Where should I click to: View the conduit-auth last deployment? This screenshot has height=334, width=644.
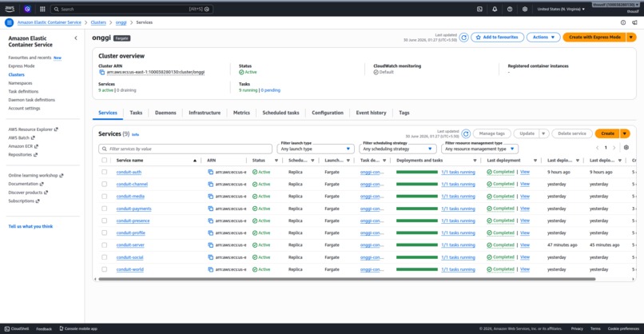point(525,172)
